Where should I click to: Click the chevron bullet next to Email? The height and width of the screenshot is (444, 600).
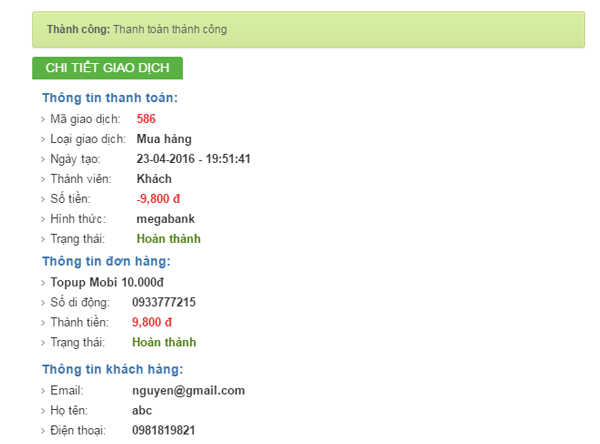(x=43, y=391)
